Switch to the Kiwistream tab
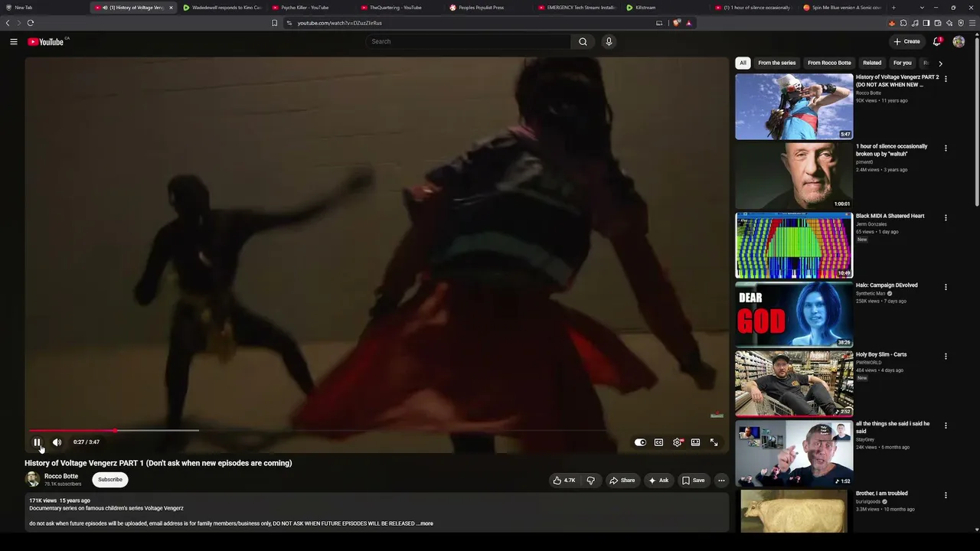The width and height of the screenshot is (980, 551). point(665,8)
